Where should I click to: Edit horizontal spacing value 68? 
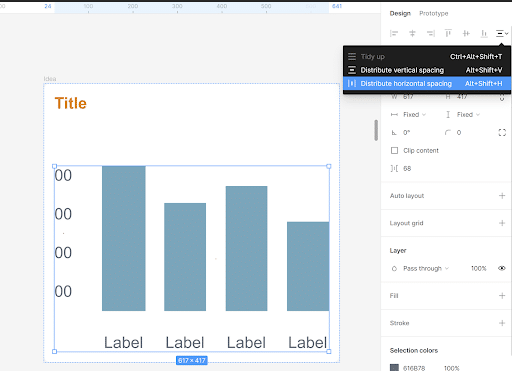(407, 169)
